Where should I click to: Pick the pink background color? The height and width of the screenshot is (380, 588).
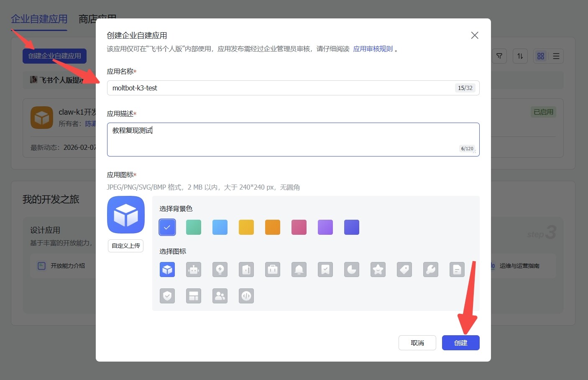pos(299,227)
